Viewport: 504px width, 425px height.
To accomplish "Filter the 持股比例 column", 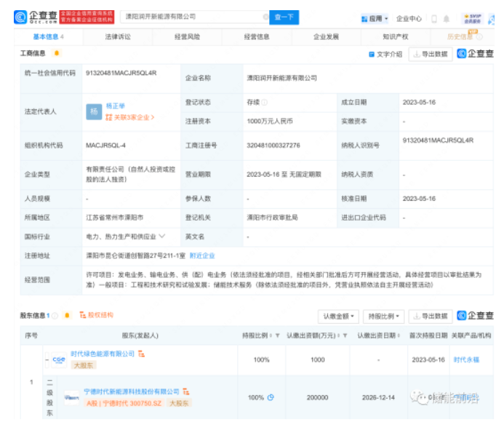I will 277,335.
